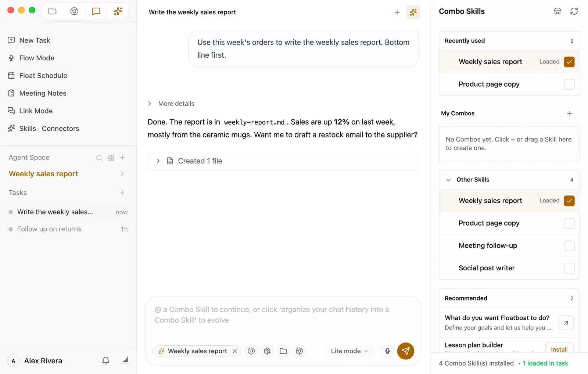
Task: Click the cube package icon in composer
Action: coord(267,351)
